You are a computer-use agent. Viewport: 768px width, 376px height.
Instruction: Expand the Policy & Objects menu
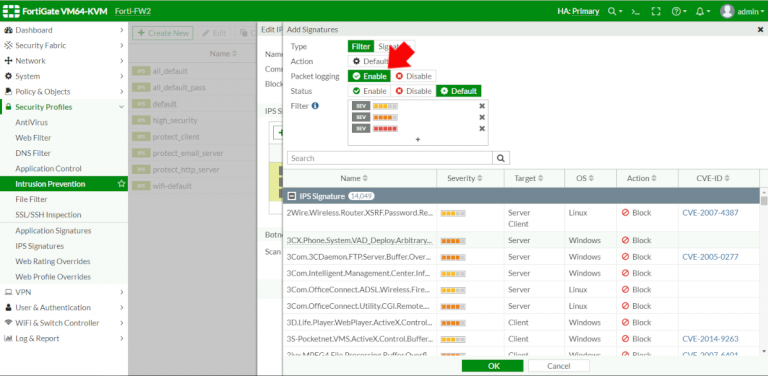click(64, 92)
